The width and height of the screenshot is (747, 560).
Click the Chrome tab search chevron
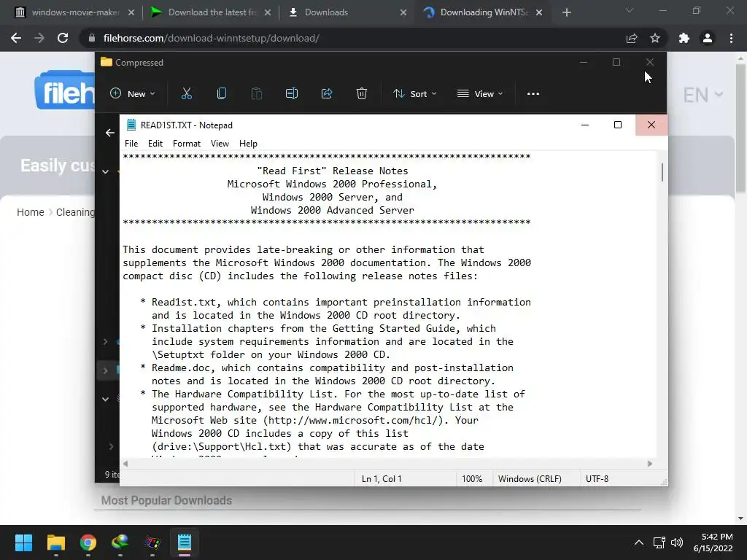(630, 10)
